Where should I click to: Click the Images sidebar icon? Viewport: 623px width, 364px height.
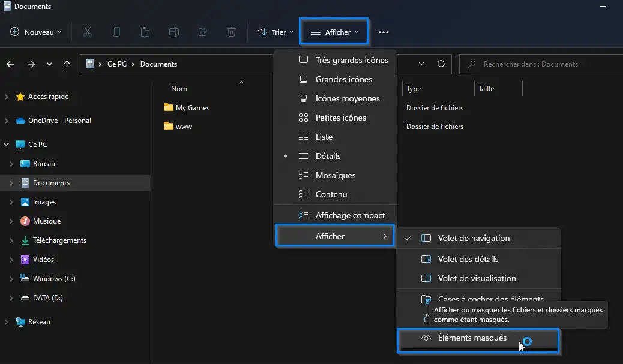point(25,202)
